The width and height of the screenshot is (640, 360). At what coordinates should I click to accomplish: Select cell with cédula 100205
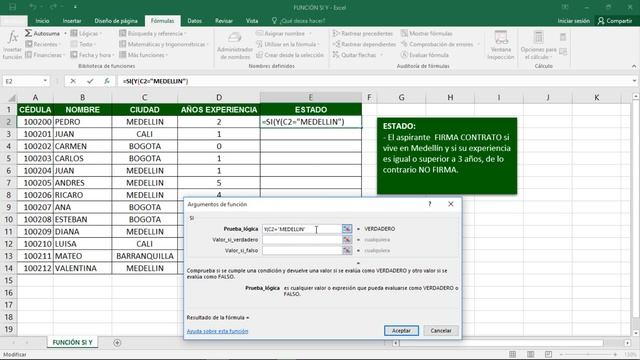pyautogui.click(x=36, y=183)
